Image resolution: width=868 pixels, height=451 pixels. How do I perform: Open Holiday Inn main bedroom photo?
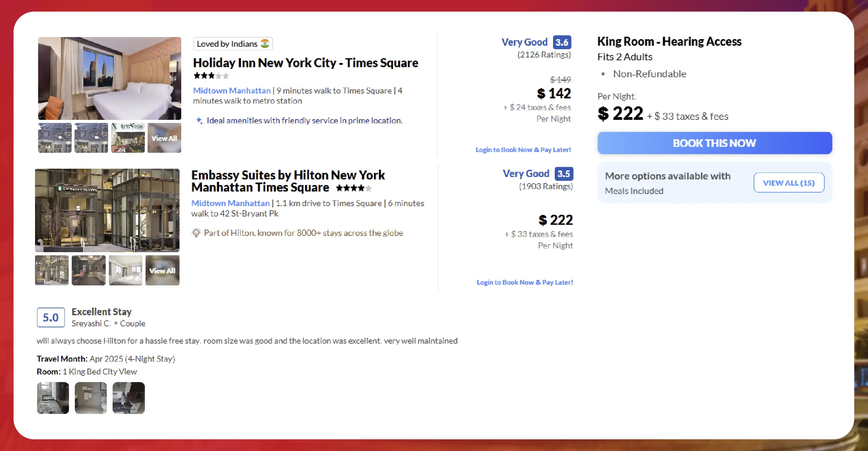[x=109, y=78]
